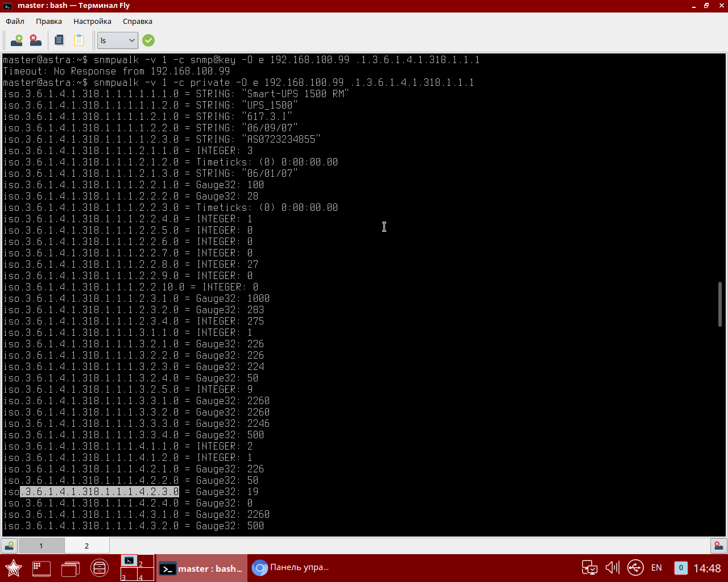Image resolution: width=728 pixels, height=582 pixels.
Task: Switch keyboard layout by clicking EN indicator
Action: pyautogui.click(x=656, y=567)
